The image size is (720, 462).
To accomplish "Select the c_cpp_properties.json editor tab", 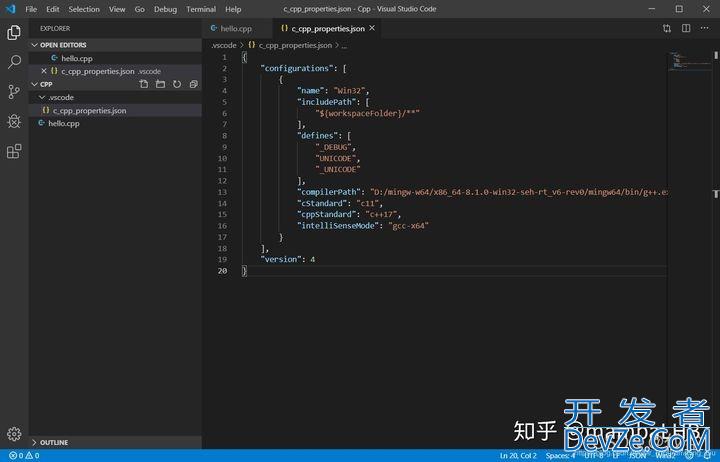I will coord(328,28).
